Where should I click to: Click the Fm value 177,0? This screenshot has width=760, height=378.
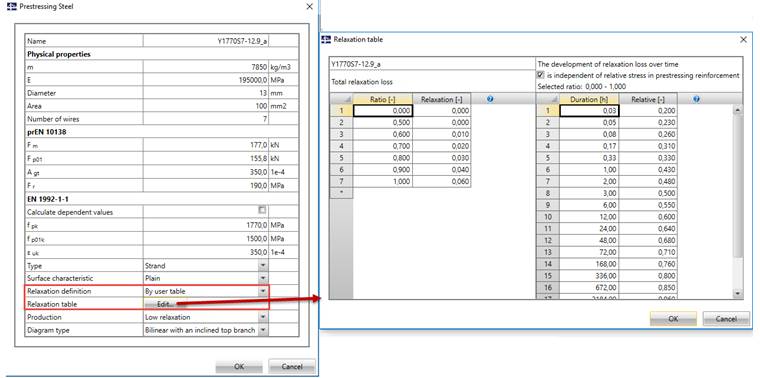pos(206,145)
